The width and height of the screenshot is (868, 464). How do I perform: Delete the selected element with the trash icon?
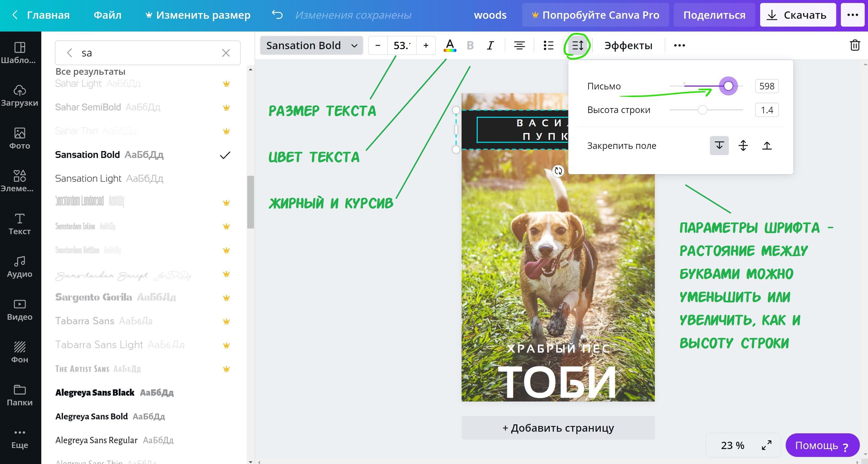coord(854,45)
